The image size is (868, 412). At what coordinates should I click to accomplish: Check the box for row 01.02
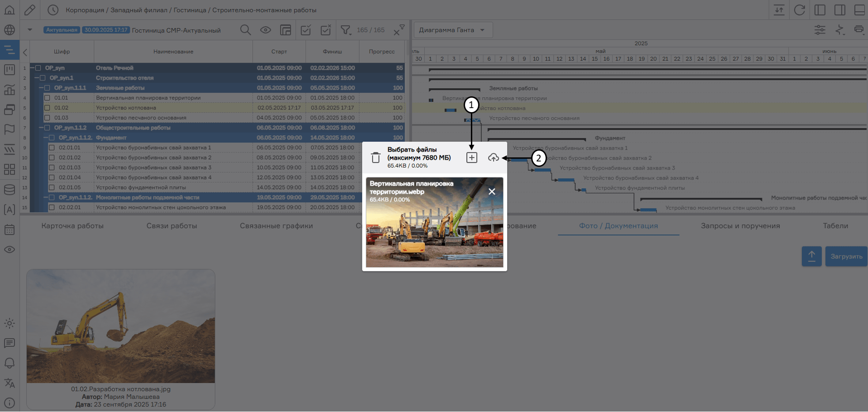(x=47, y=108)
